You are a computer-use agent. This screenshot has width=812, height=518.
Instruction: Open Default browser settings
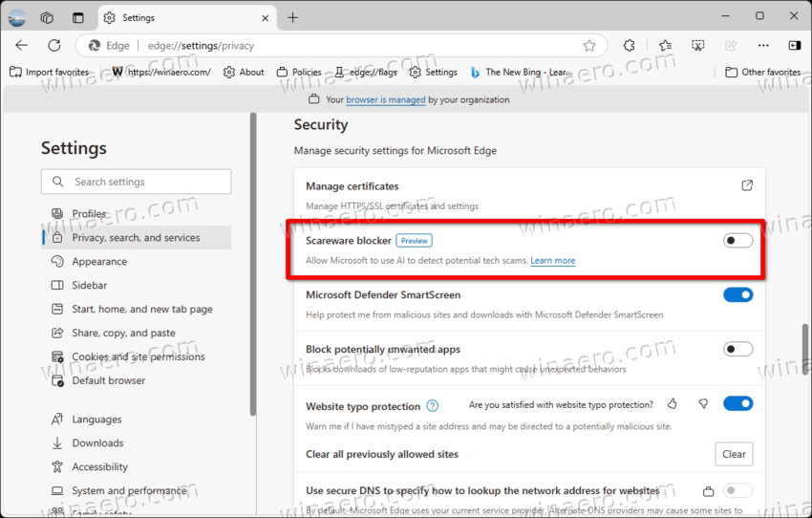137,380
